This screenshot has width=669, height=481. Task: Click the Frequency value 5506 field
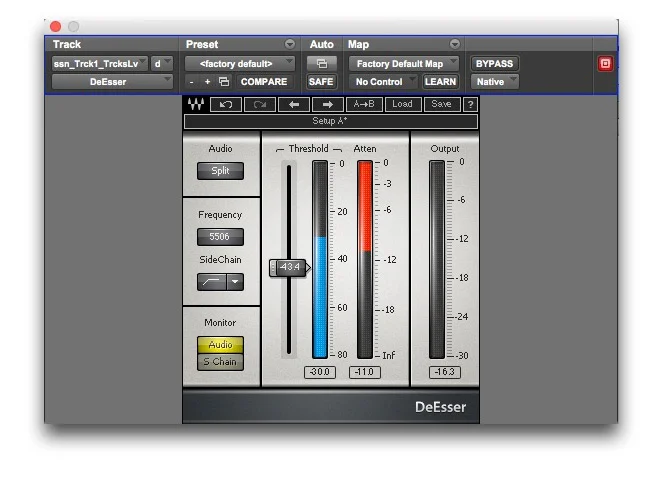click(x=220, y=236)
